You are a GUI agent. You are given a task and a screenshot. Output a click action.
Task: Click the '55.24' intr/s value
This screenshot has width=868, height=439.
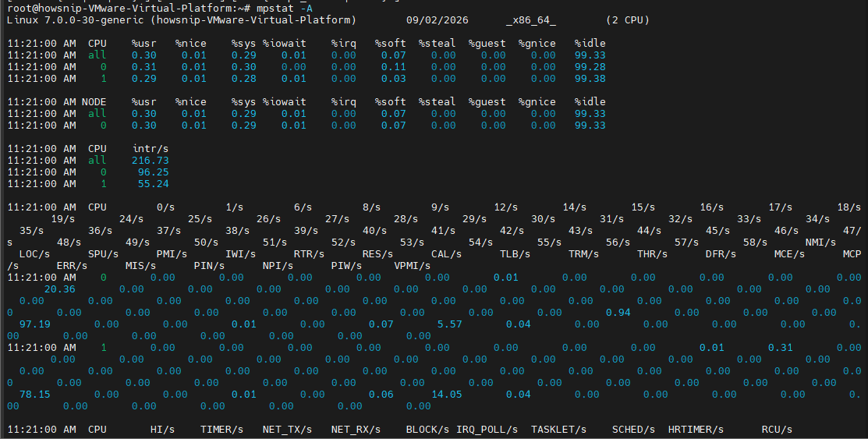click(x=154, y=184)
